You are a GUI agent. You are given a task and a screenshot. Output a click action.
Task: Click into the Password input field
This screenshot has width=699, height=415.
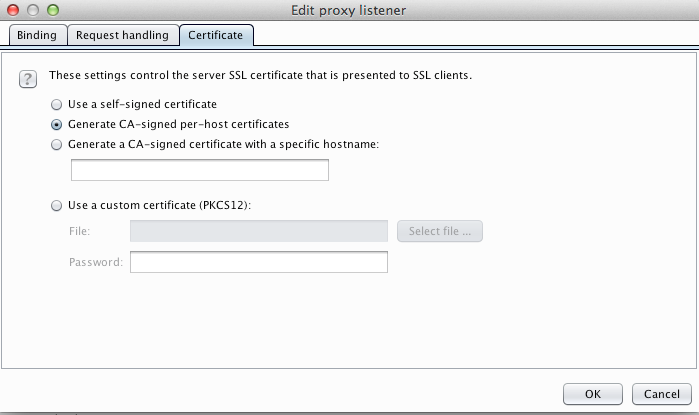[x=258, y=262]
